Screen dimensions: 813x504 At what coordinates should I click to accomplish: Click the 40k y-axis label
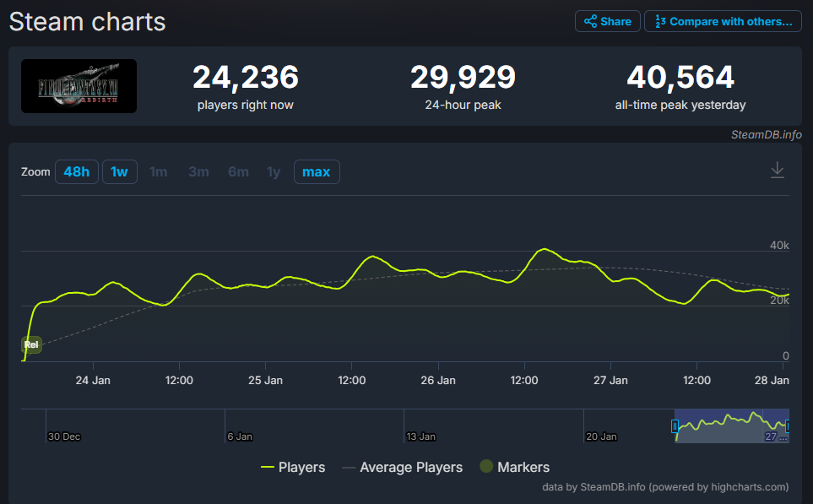tap(779, 246)
